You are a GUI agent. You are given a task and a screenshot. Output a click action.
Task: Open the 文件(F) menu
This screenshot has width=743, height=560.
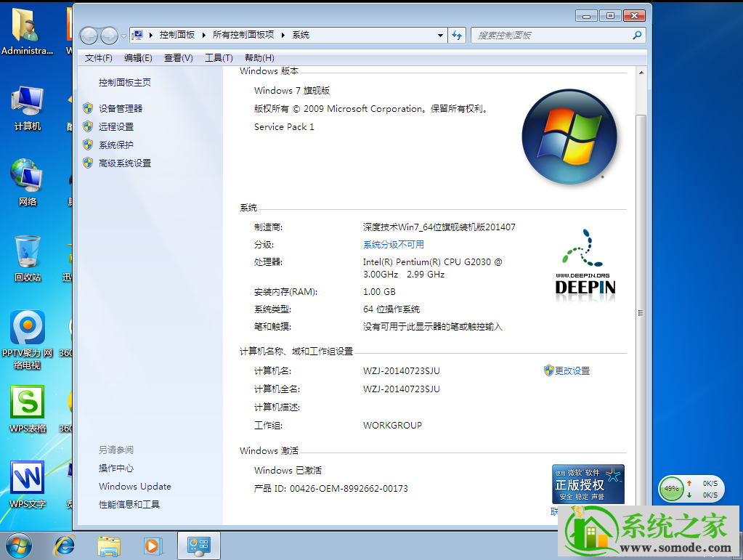99,58
